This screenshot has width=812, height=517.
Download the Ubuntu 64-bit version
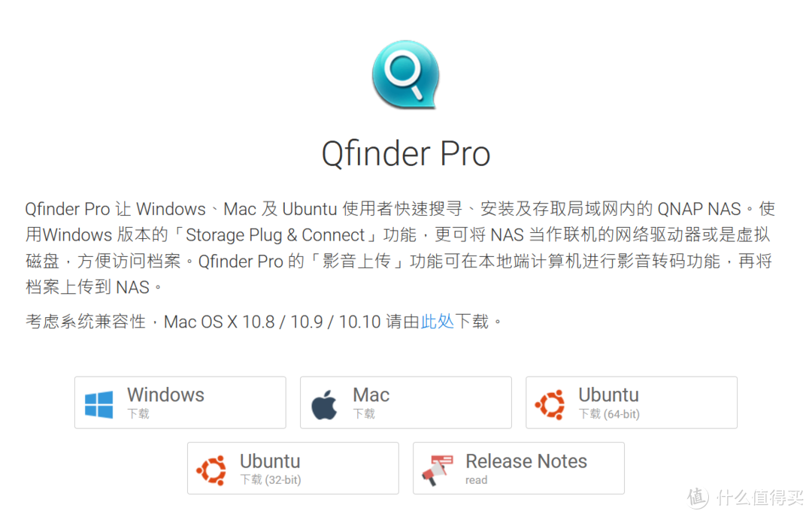pyautogui.click(x=632, y=403)
